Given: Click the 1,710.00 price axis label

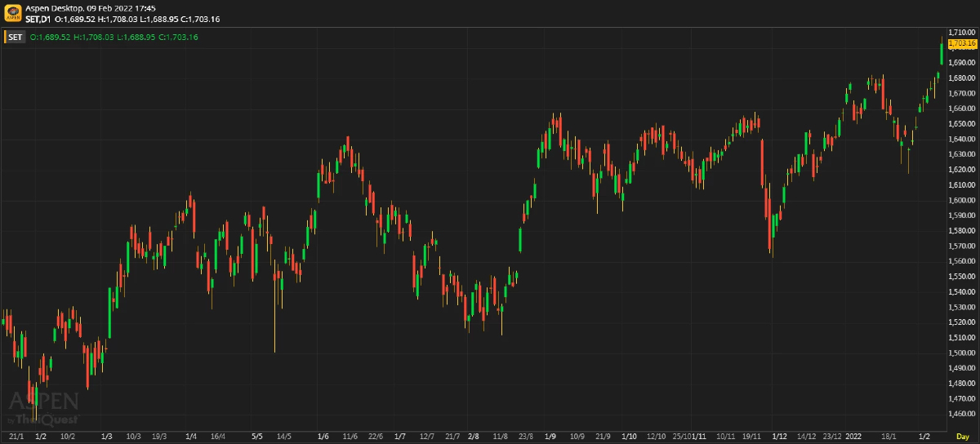Looking at the screenshot, I should pos(964,32).
